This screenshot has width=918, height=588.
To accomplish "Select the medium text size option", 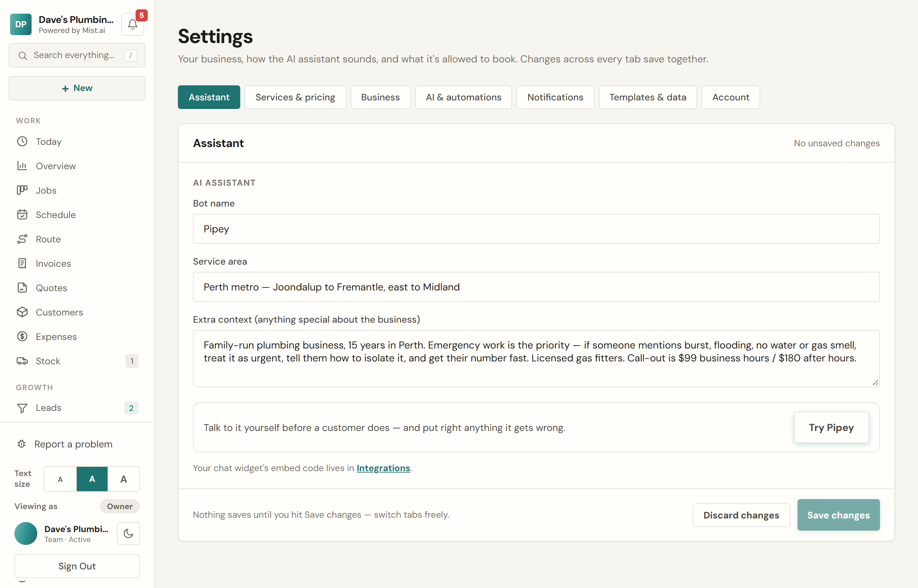I will [x=92, y=479].
